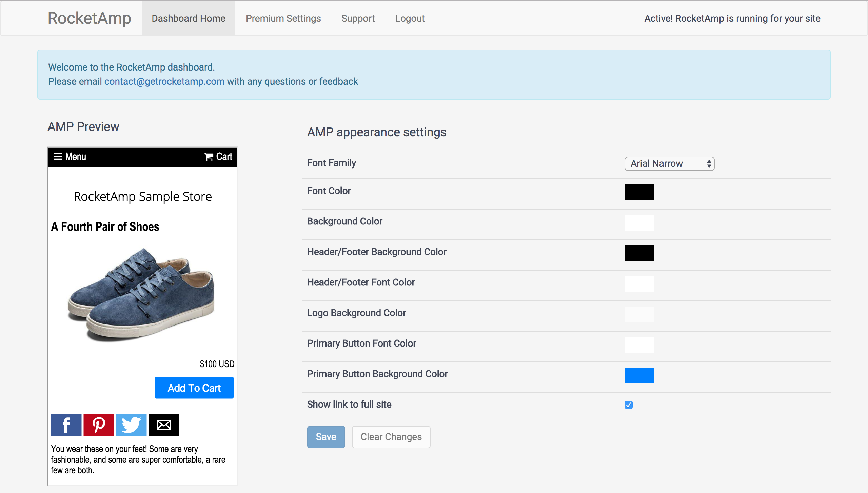
Task: Click the A Fourth Pair of Shoes heading
Action: point(105,227)
